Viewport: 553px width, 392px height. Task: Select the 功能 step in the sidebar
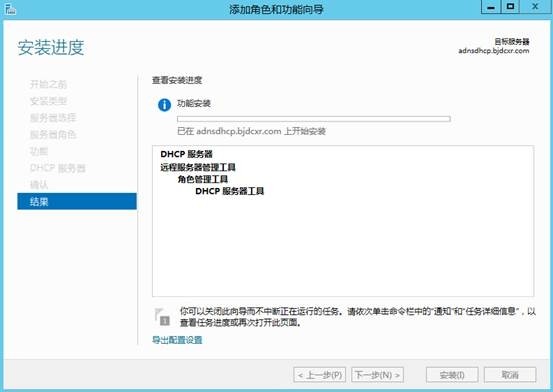(39, 151)
